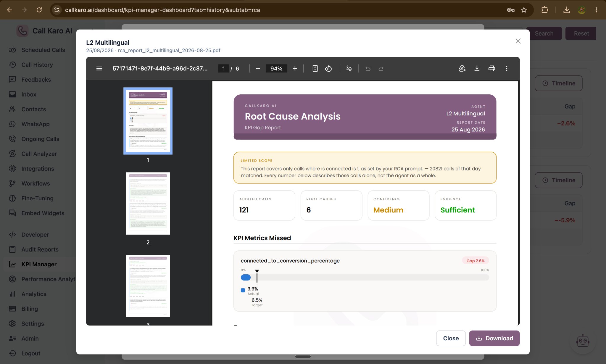This screenshot has height=364, width=606.
Task: Go forward with the browser arrow
Action: pyautogui.click(x=24, y=10)
